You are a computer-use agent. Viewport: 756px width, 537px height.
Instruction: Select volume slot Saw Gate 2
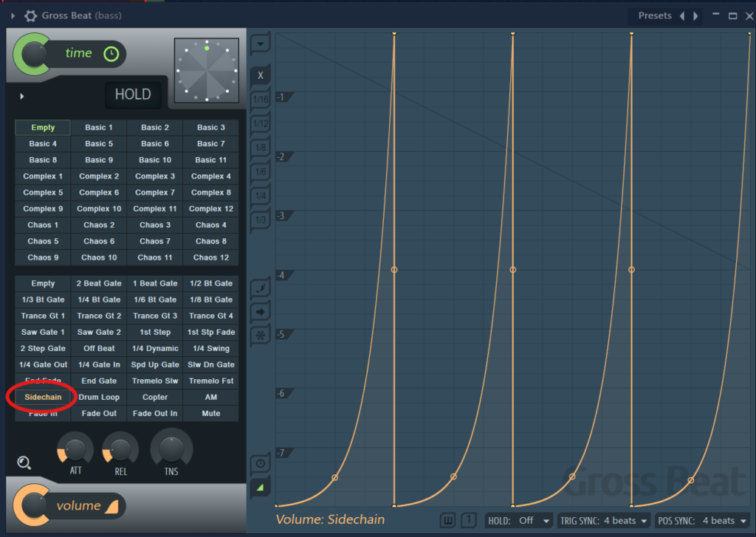(99, 333)
